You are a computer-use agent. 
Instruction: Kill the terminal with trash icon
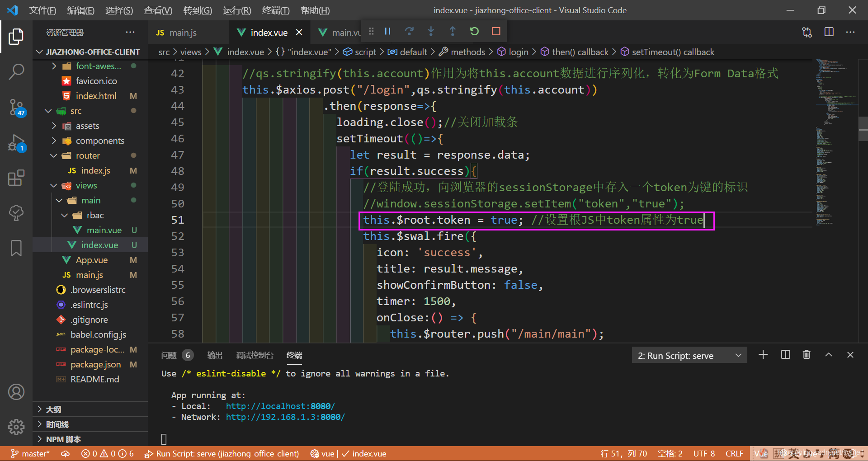point(807,355)
